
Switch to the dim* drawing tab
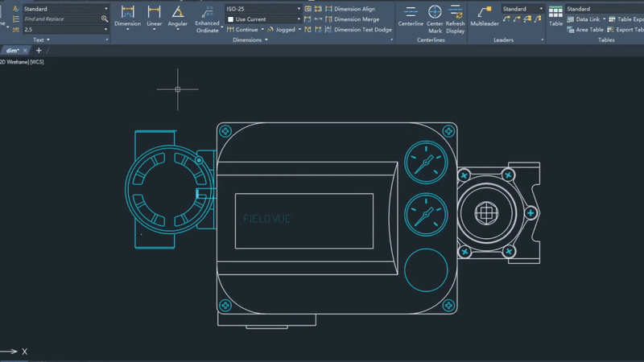tap(12, 51)
